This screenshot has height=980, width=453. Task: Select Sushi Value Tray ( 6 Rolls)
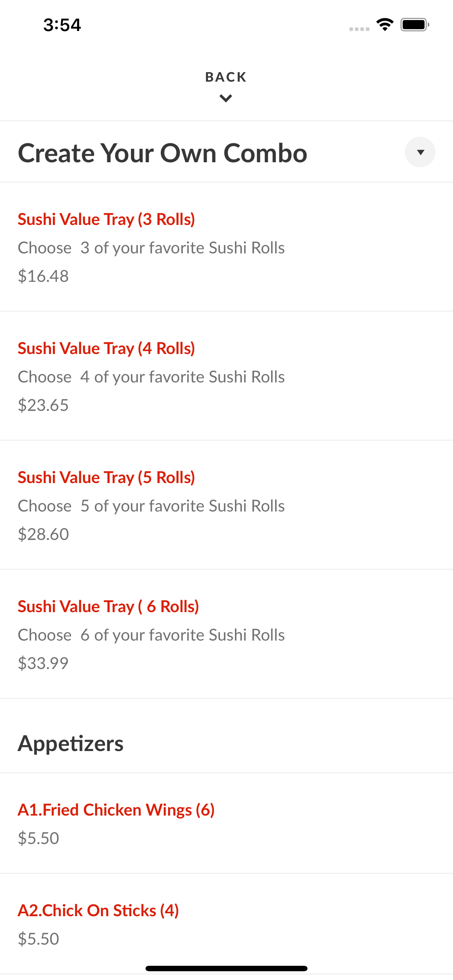pyautogui.click(x=226, y=634)
